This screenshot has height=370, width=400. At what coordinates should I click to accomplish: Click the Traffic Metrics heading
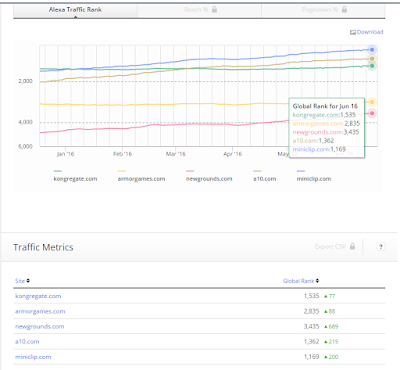(x=43, y=247)
